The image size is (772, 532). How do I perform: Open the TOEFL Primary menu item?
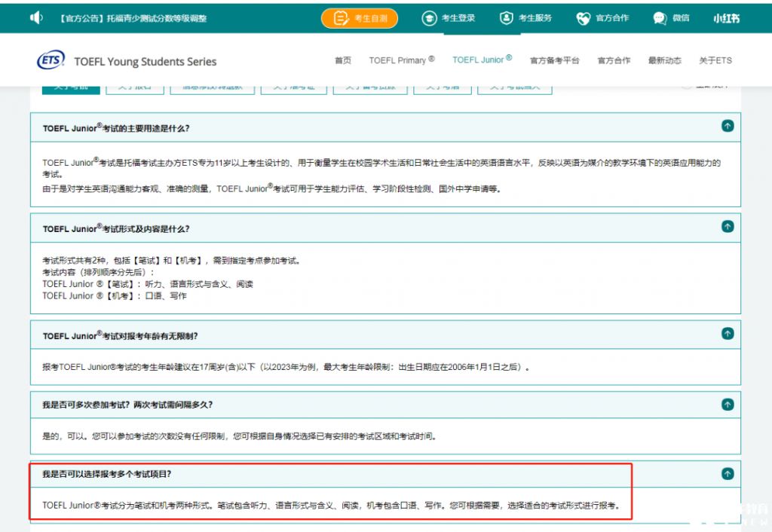(402, 60)
